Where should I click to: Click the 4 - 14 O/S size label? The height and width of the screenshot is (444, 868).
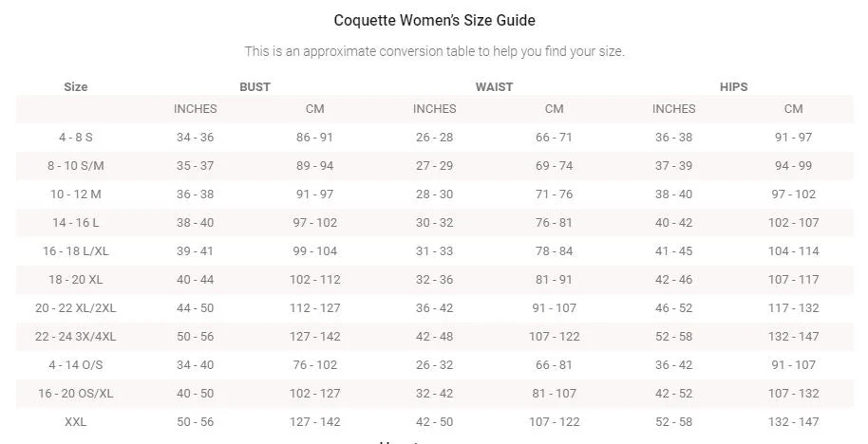75,365
